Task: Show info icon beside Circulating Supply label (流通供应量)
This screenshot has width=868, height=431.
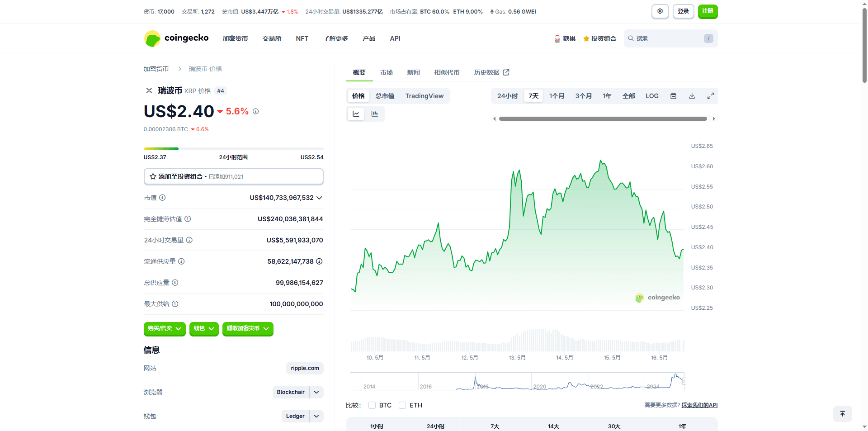Action: pyautogui.click(x=181, y=261)
